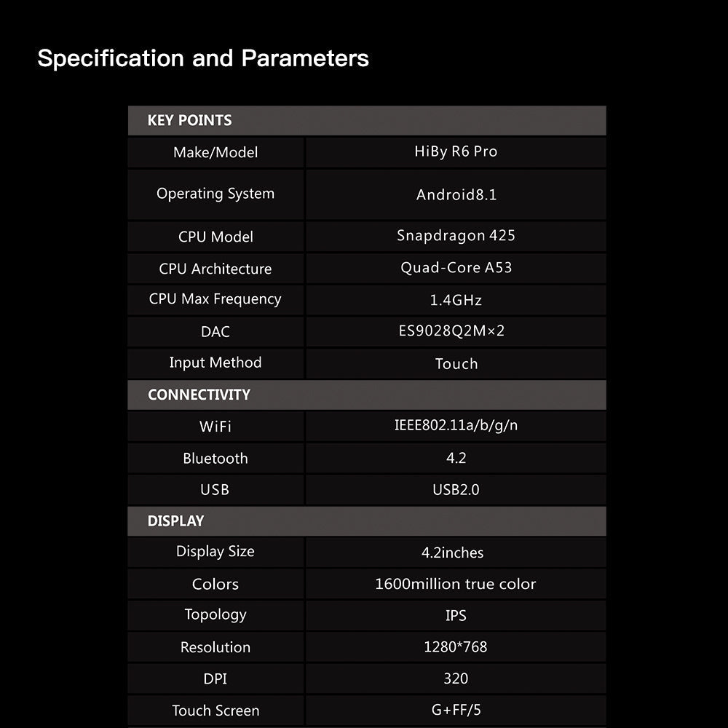Select the Bluetooth row label

215,459
